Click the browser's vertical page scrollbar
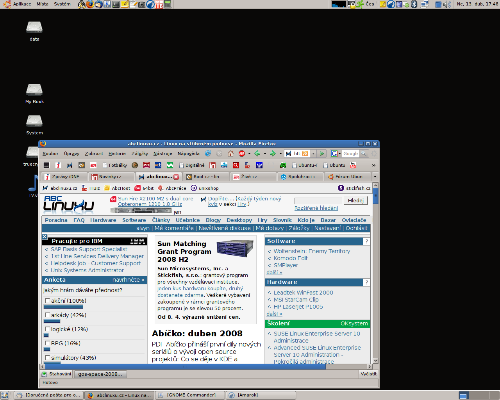This screenshot has width=500, height=400. tap(375, 273)
